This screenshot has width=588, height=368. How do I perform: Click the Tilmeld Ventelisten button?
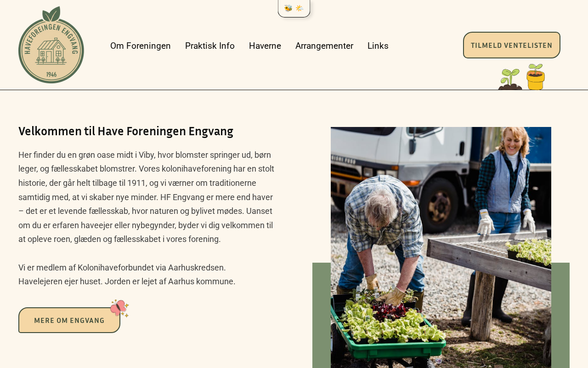point(512,45)
